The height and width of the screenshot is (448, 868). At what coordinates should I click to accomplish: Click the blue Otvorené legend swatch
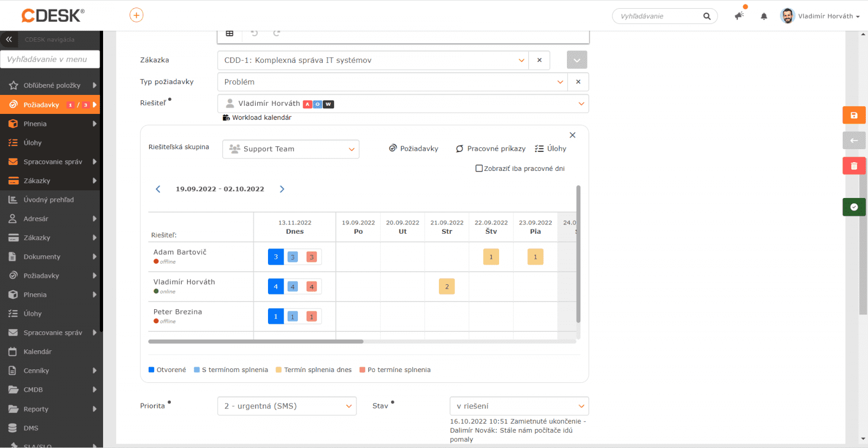151,370
